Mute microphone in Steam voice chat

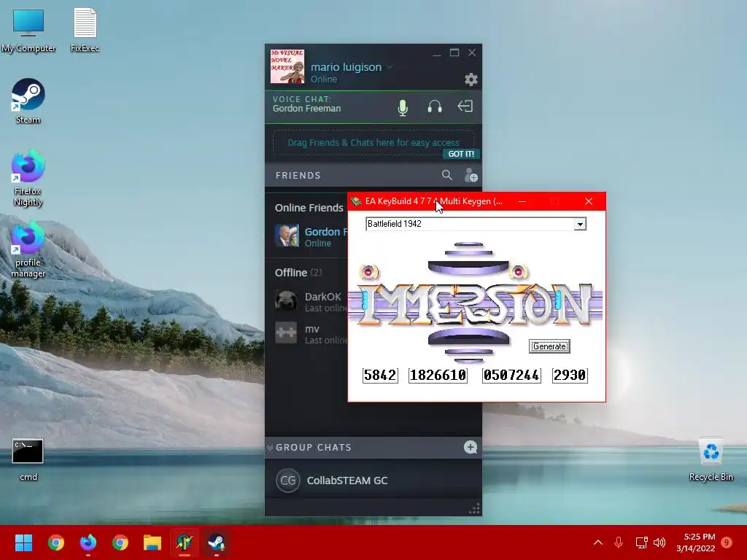pos(403,108)
